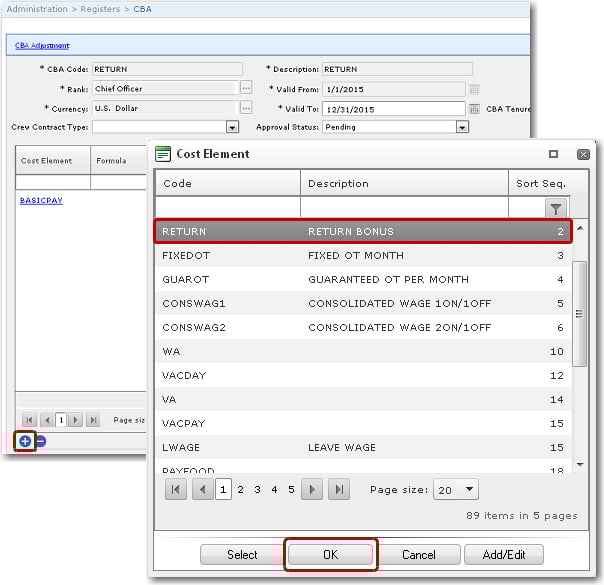This screenshot has height=585, width=604.
Task: Expand the Crew Contract Type dropdown
Action: tap(232, 127)
